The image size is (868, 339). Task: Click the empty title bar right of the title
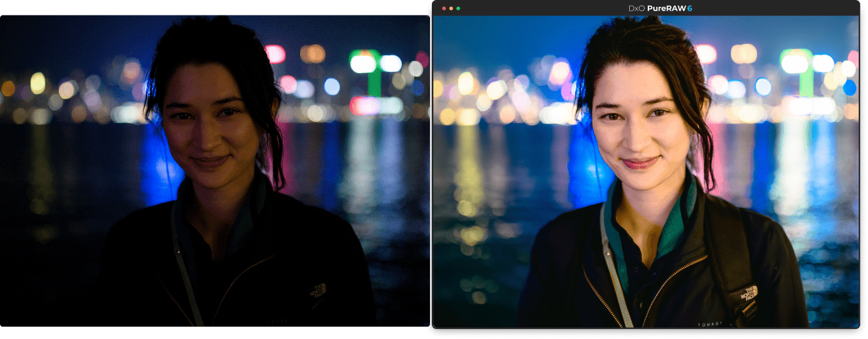776,8
